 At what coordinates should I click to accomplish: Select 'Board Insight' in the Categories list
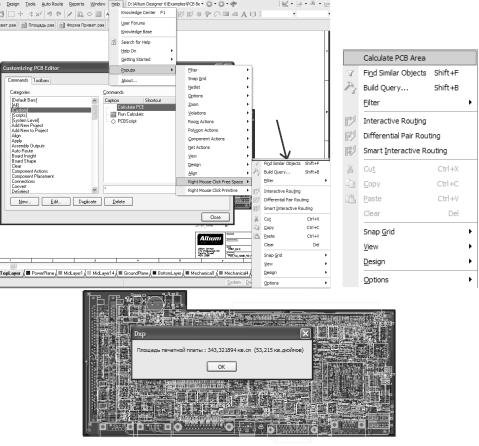[x=24, y=156]
